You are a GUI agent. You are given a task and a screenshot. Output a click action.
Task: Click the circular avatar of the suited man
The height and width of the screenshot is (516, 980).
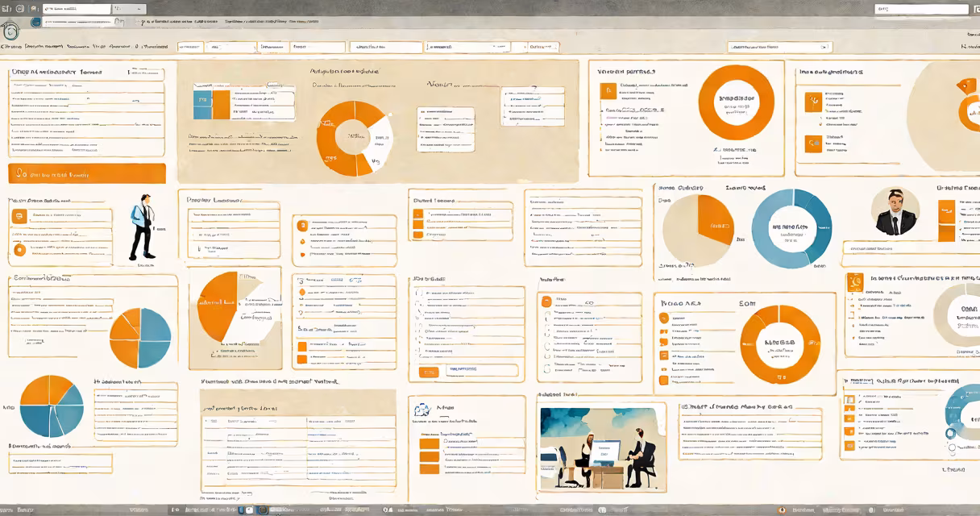895,211
